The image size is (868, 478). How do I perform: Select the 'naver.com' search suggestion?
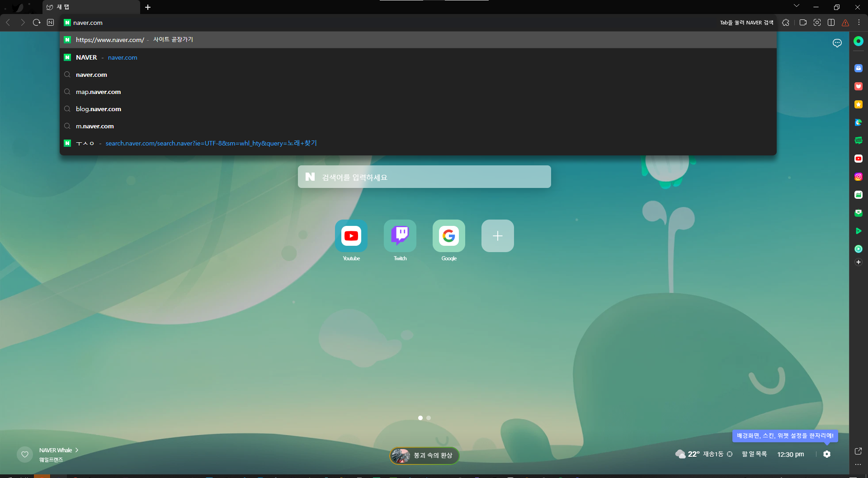(x=418, y=75)
